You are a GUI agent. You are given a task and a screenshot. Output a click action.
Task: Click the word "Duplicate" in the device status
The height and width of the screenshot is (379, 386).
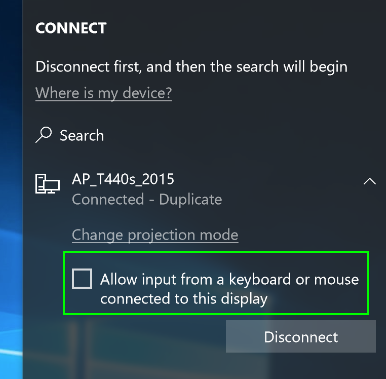pos(191,200)
